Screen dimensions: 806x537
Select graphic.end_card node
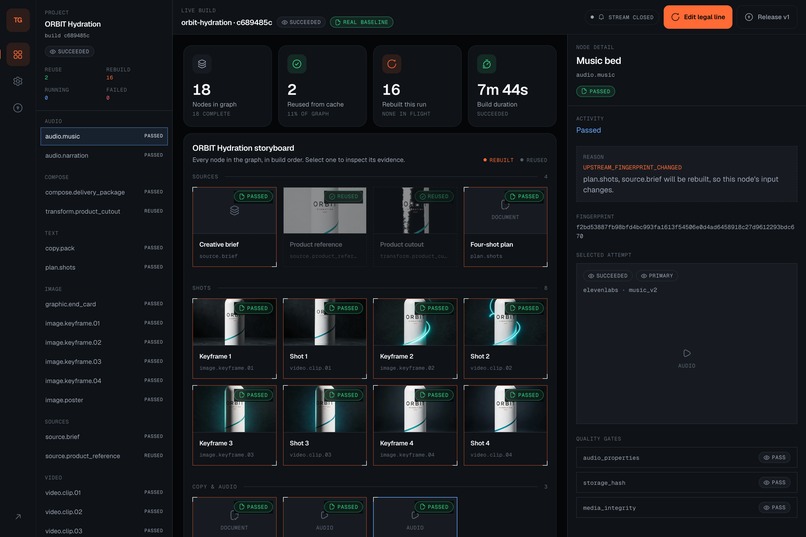[104, 304]
